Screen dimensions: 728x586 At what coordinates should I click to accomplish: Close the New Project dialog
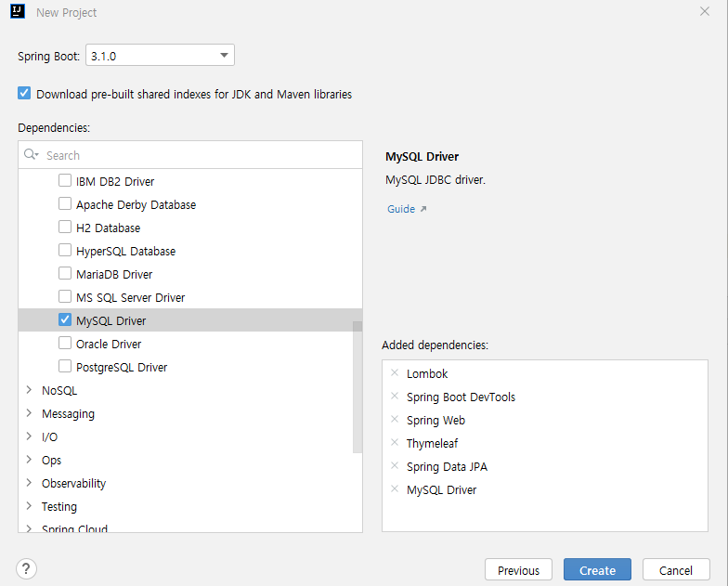[x=704, y=11]
